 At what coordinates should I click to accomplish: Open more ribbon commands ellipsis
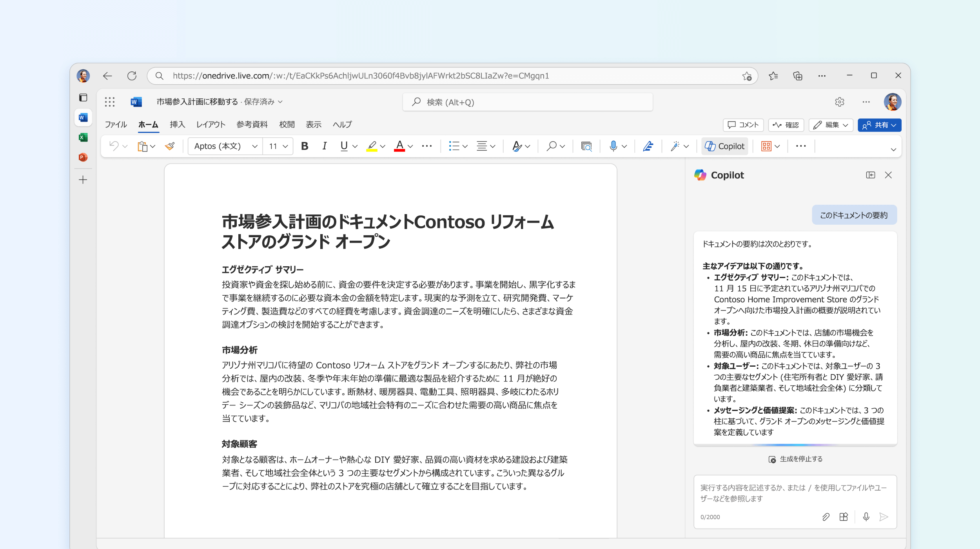[x=801, y=146]
